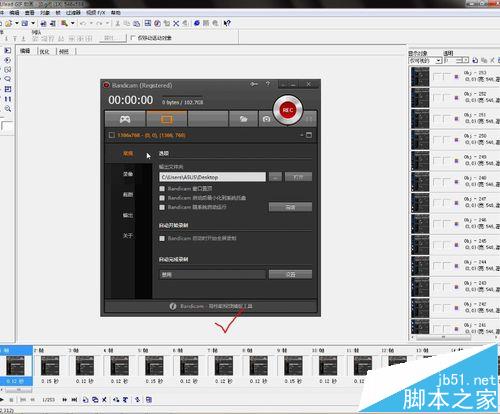Select the top tool in the left toolbox
Screen dimensions: 500x414
[x=8, y=50]
